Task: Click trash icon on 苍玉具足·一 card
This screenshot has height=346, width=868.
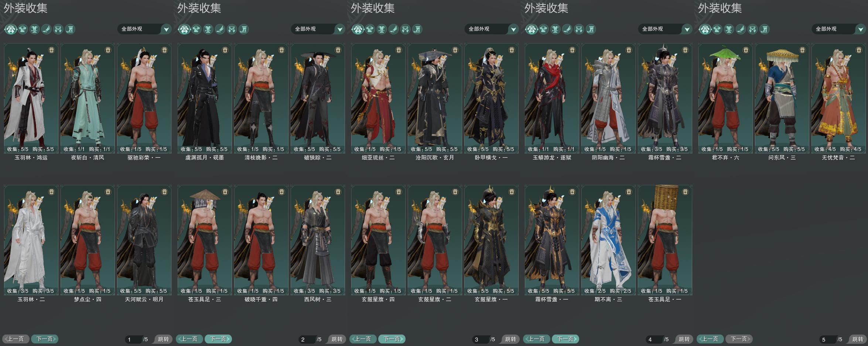Action: [686, 192]
